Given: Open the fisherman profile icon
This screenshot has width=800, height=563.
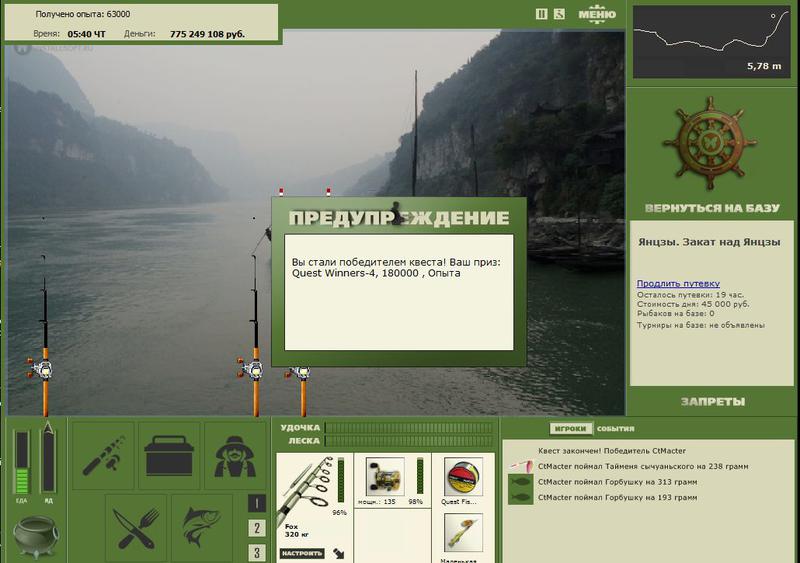Looking at the screenshot, I should tap(235, 455).
